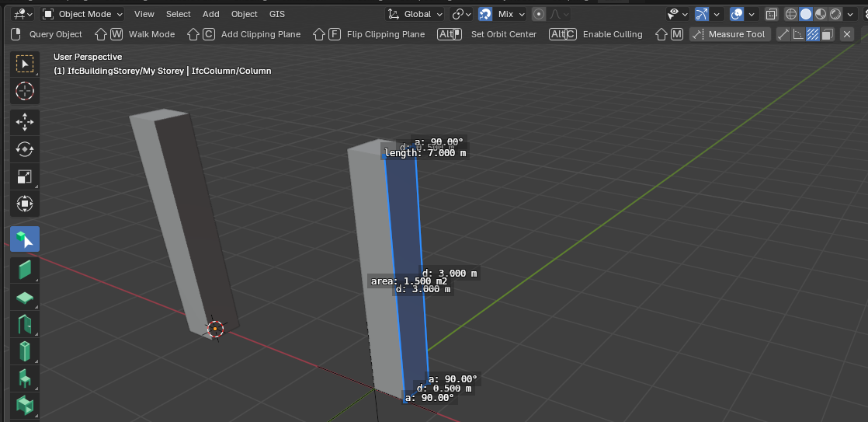Switch to Material Preview shading
The image size is (868, 422).
tap(821, 14)
